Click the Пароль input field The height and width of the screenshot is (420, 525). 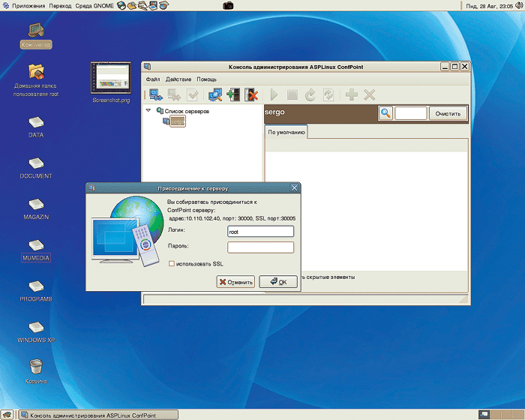pyautogui.click(x=260, y=247)
